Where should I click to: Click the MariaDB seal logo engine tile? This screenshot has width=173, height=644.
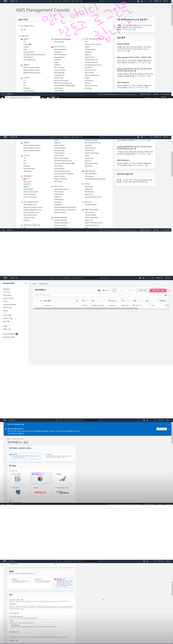point(62,479)
